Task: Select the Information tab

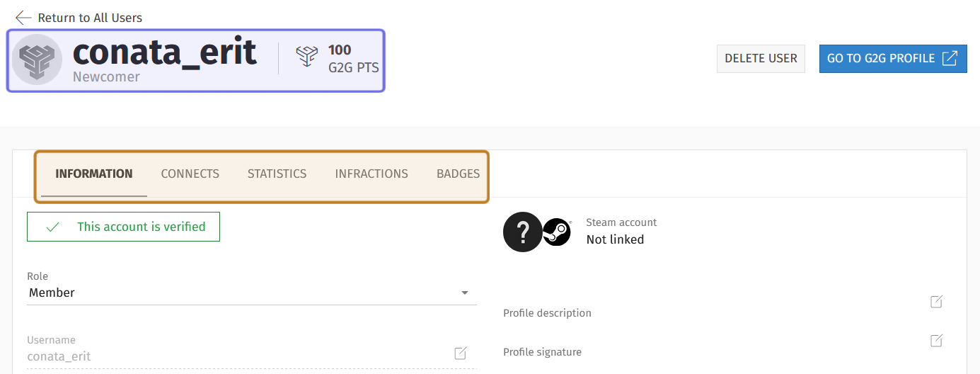Action: coord(94,174)
